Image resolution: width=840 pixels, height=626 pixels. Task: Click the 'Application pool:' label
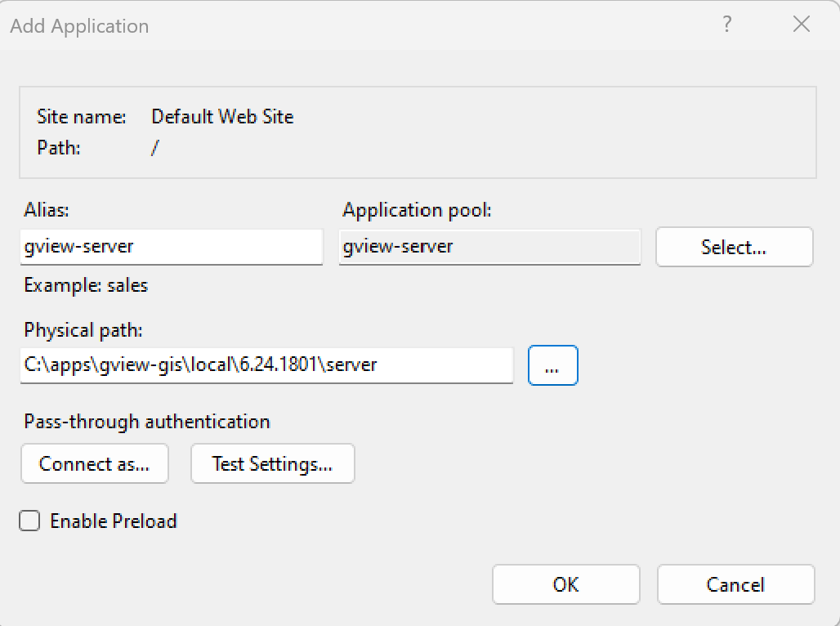click(x=417, y=210)
